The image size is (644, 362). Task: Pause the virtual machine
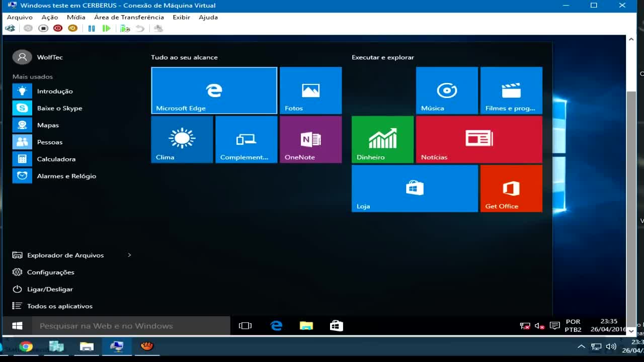[92, 29]
